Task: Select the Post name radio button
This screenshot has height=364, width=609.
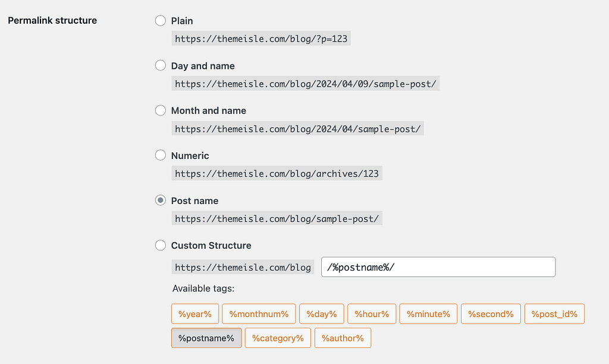Action: 160,200
